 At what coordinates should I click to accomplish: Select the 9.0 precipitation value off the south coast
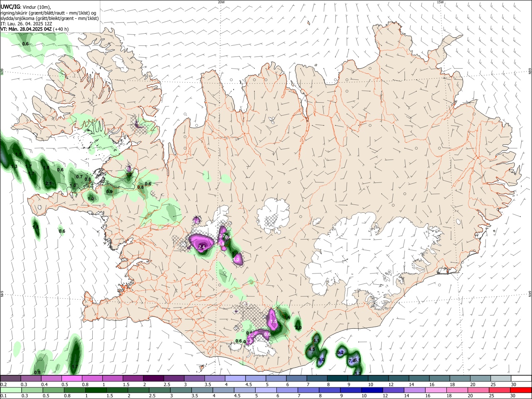coord(321,360)
